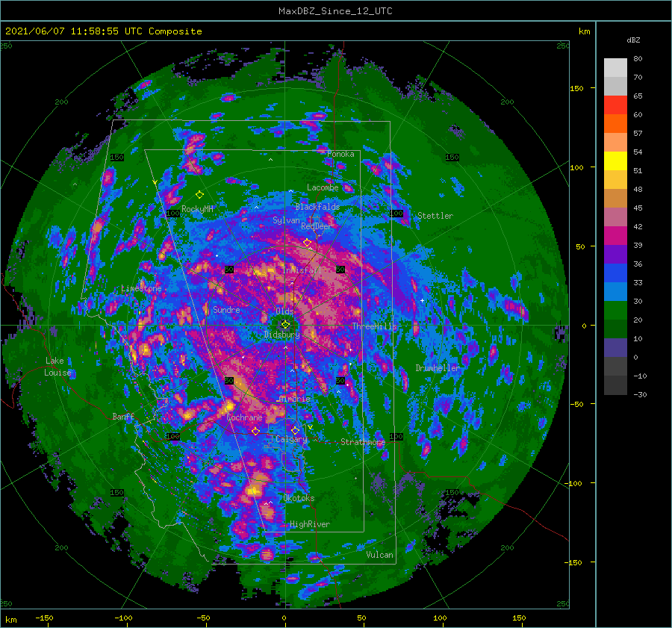Click the 65 value on the dBZ scale
Viewport: 672px width, 628px height.
pyautogui.click(x=638, y=96)
